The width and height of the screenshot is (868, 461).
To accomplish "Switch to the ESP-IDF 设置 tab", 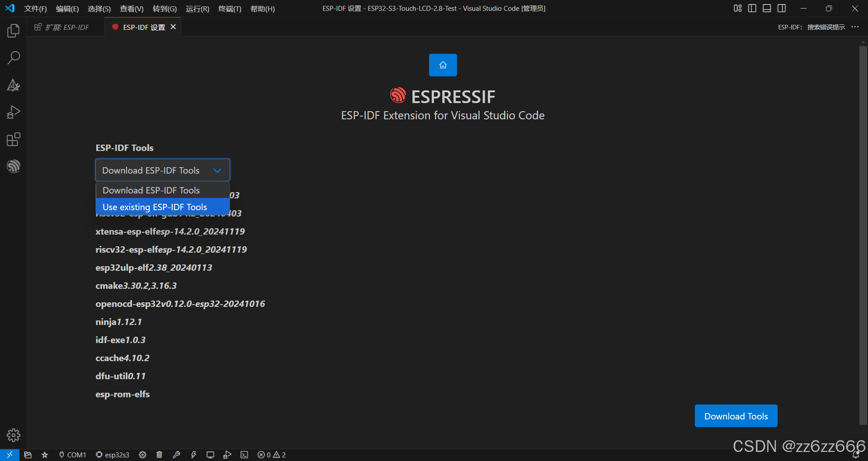I will (x=144, y=27).
